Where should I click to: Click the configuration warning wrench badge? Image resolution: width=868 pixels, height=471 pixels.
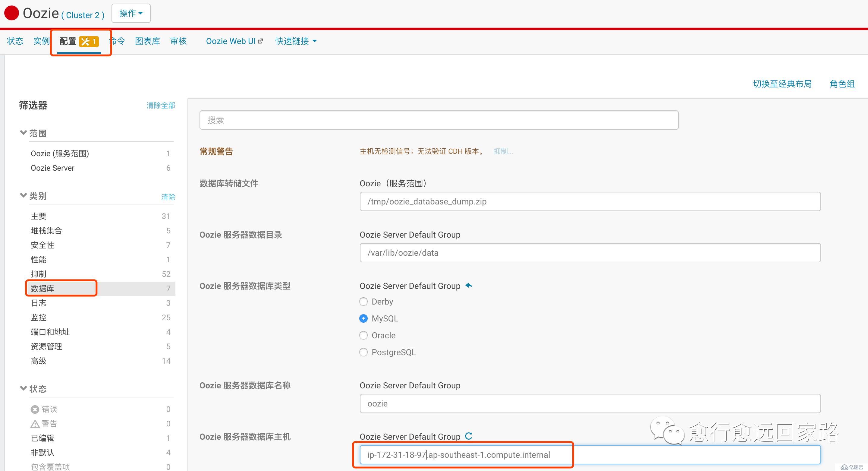click(89, 42)
